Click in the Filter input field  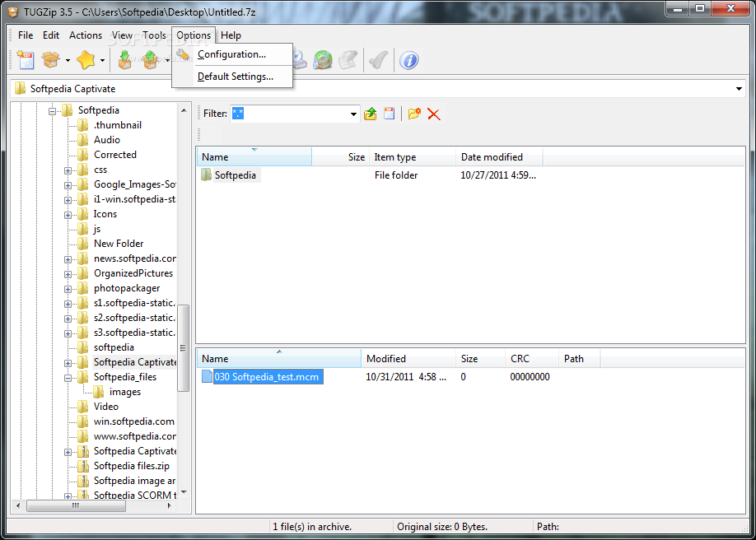pyautogui.click(x=289, y=114)
